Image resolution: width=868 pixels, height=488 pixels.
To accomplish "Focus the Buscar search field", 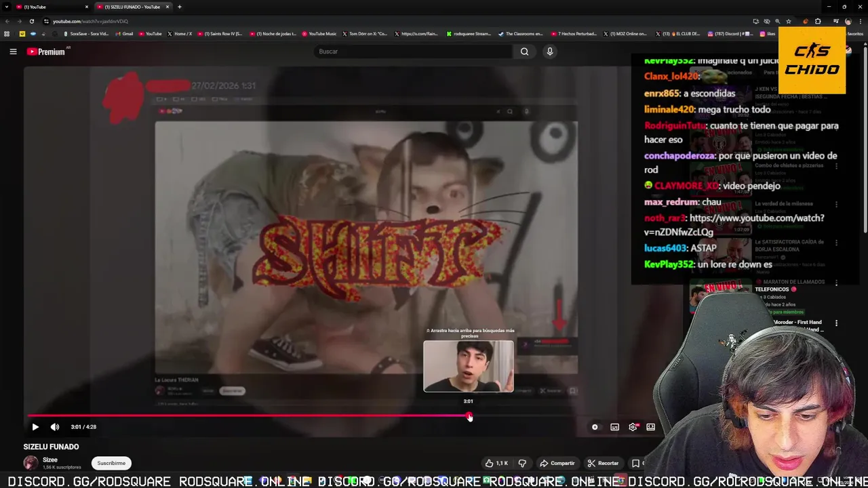I will tap(414, 52).
